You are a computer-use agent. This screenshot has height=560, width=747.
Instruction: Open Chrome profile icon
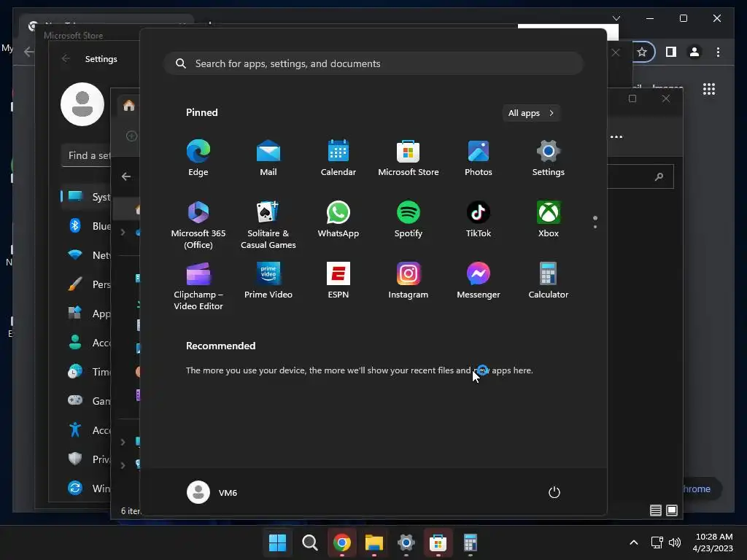click(x=694, y=52)
